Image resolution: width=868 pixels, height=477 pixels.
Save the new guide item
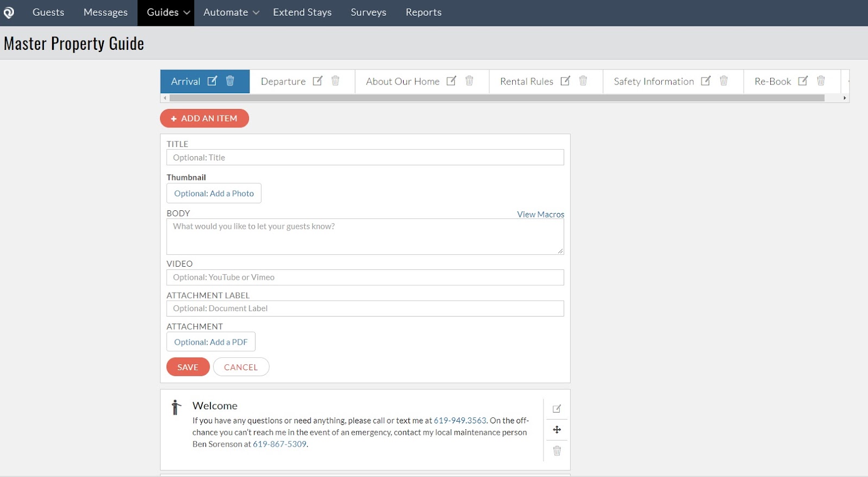(188, 367)
